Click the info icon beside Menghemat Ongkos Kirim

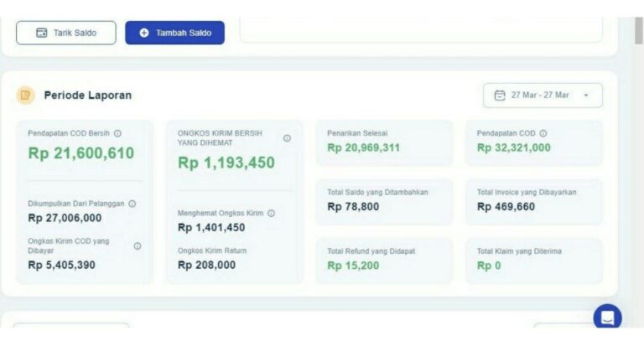click(x=271, y=214)
